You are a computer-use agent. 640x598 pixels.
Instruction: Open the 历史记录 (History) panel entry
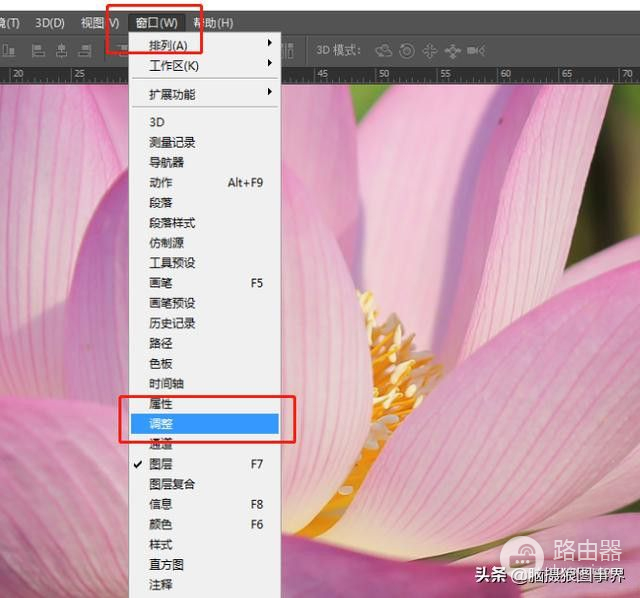pyautogui.click(x=172, y=323)
